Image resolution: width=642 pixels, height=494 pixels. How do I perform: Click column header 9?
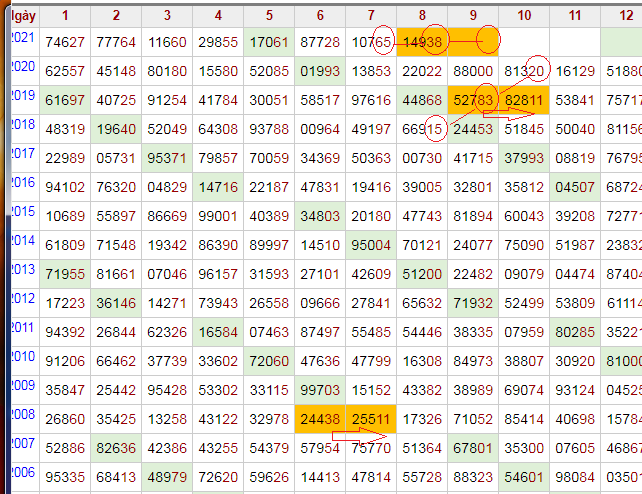click(x=473, y=15)
